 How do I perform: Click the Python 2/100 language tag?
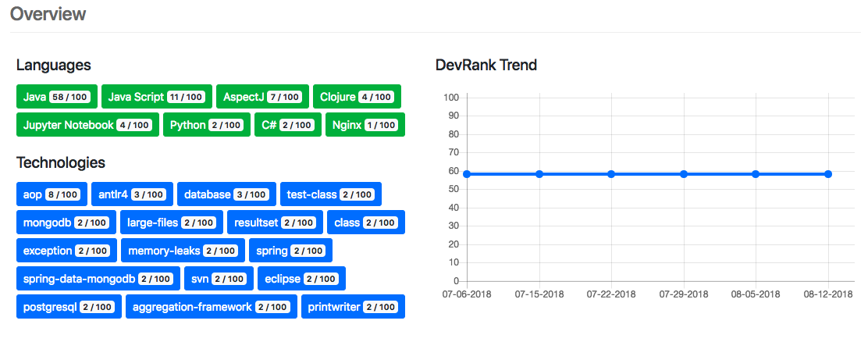pos(207,125)
